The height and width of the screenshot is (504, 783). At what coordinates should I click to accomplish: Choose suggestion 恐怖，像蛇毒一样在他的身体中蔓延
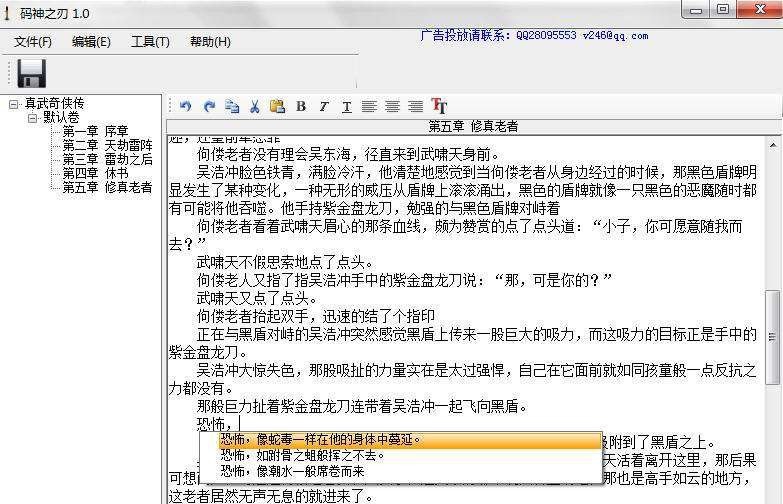(x=401, y=440)
